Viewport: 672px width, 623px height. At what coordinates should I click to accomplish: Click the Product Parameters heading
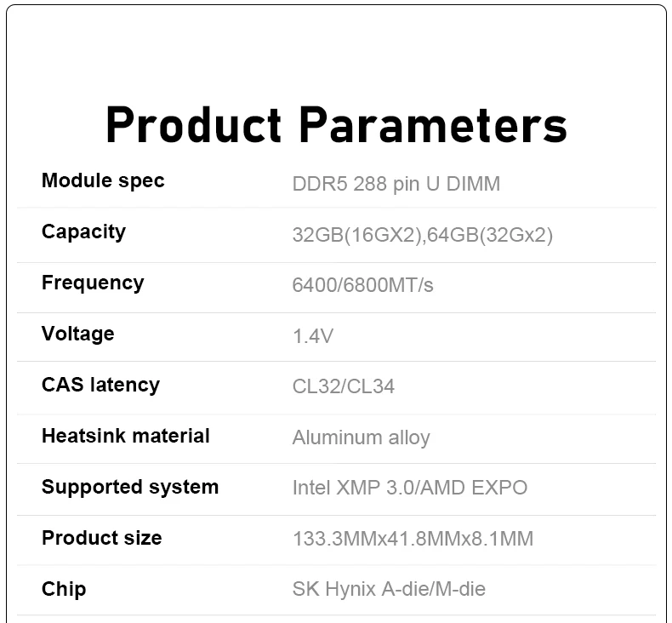[x=337, y=124]
